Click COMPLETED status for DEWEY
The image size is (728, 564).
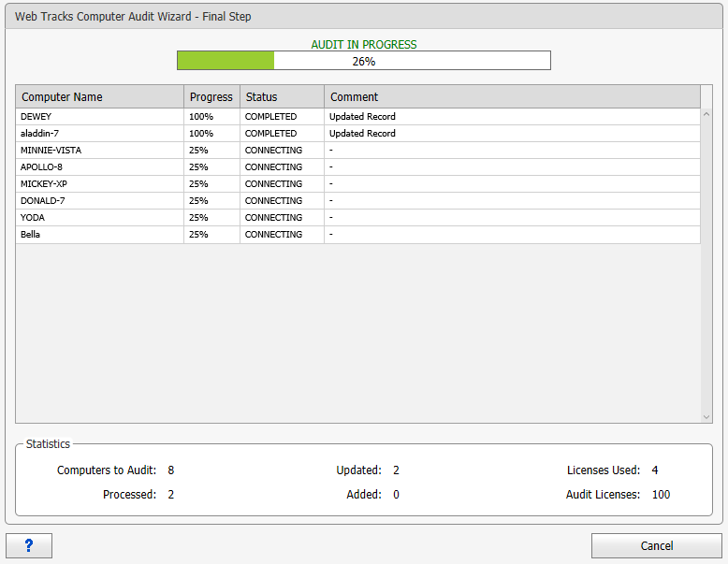point(270,117)
